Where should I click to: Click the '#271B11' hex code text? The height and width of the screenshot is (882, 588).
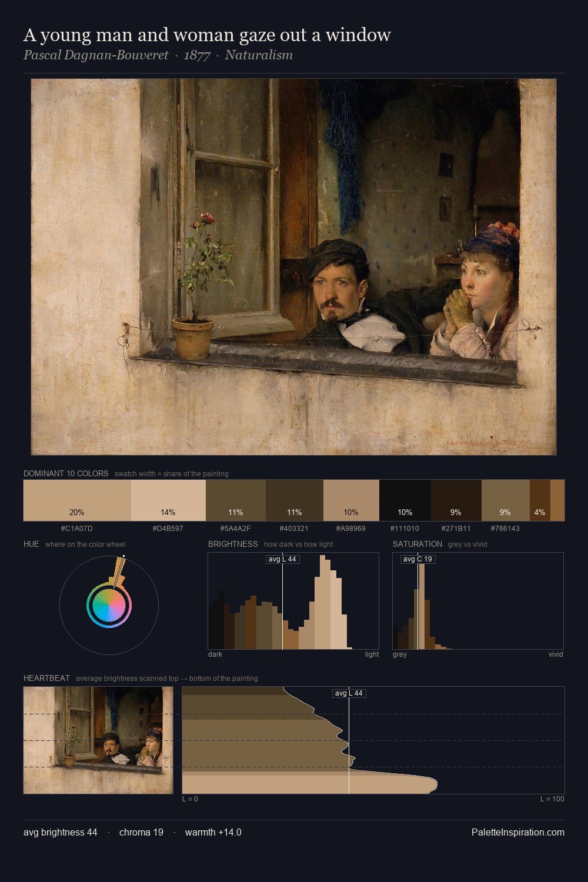[x=456, y=529]
